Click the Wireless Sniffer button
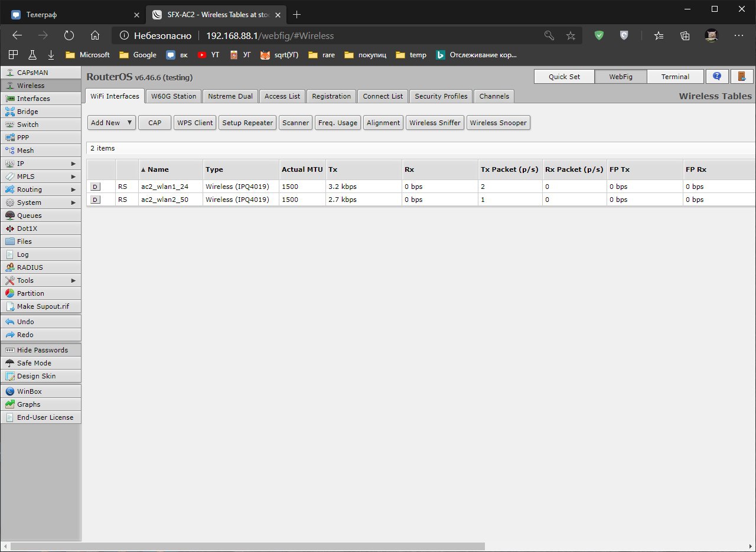 tap(435, 123)
